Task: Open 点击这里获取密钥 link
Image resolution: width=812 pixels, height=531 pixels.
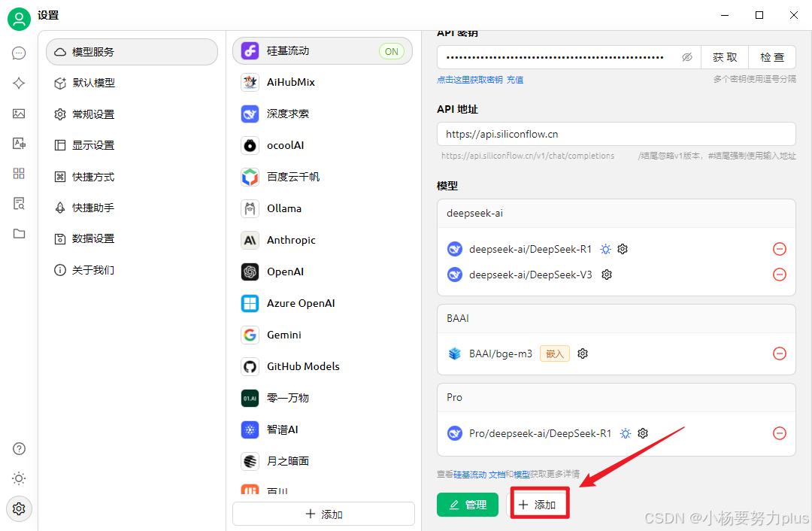Action: [x=470, y=80]
